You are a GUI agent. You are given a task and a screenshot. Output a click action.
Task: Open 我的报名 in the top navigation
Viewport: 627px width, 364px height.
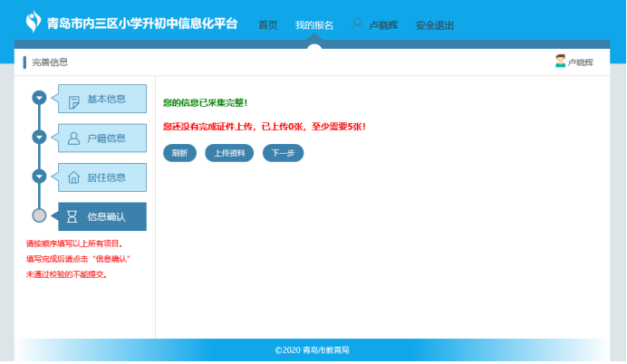point(314,25)
